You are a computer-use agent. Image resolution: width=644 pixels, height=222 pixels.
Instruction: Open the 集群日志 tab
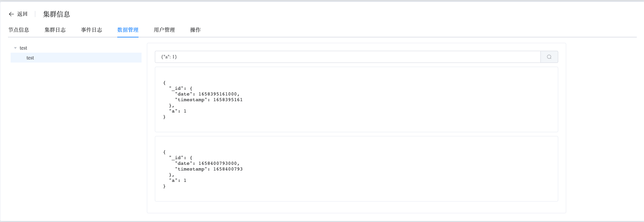[x=55, y=30]
